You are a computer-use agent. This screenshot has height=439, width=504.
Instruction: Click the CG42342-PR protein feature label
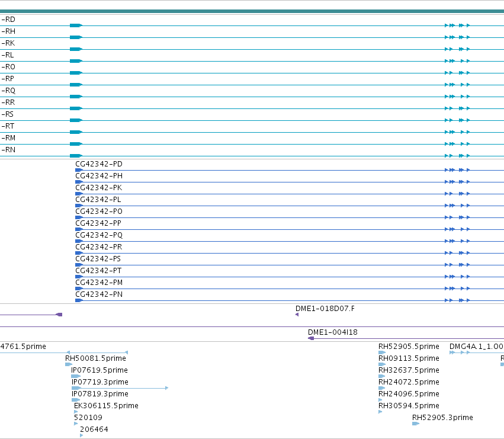click(x=99, y=247)
